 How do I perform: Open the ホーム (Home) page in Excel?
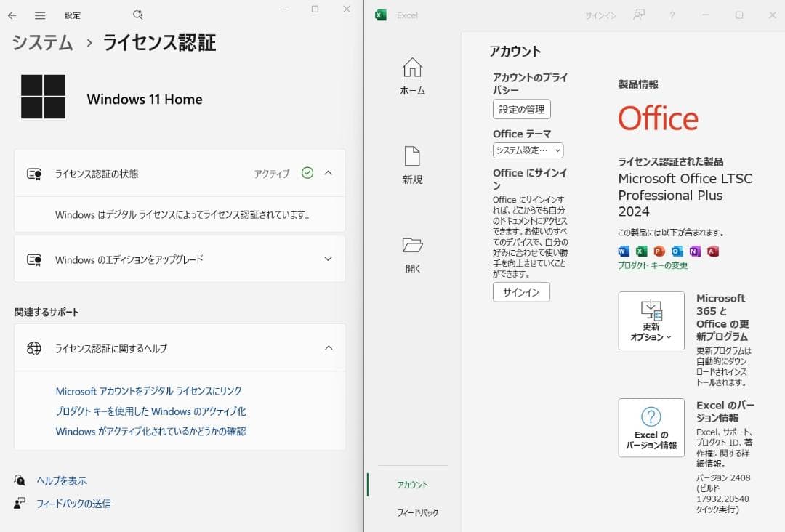point(412,76)
